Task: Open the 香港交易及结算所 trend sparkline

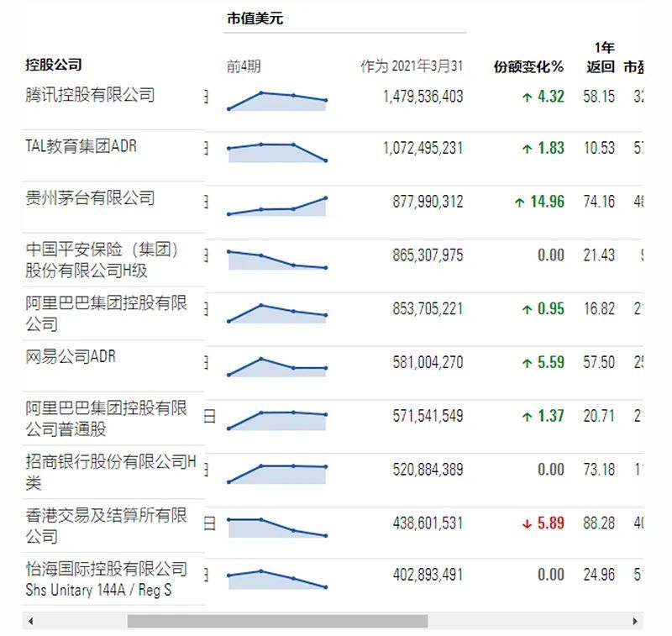Action: tap(277, 528)
